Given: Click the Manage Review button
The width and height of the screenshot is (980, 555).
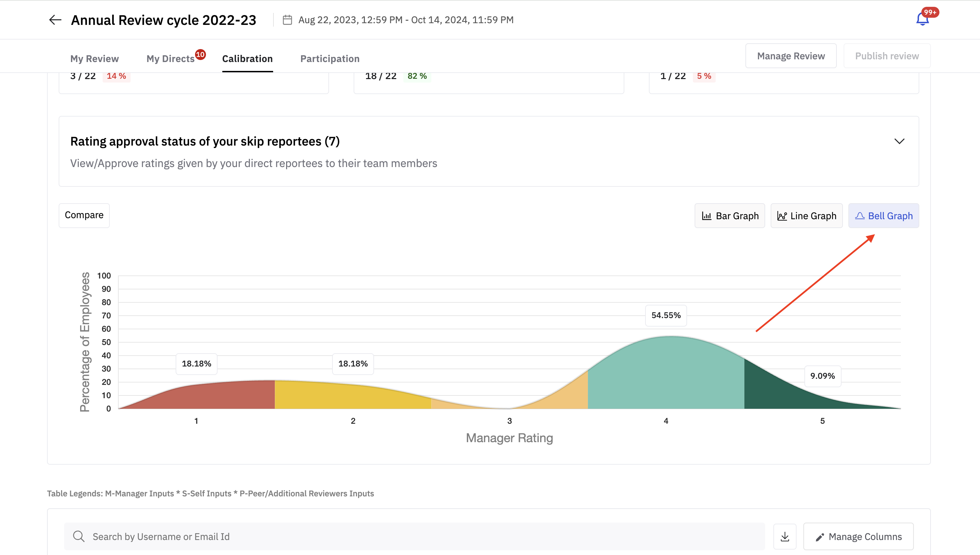Looking at the screenshot, I should point(791,56).
